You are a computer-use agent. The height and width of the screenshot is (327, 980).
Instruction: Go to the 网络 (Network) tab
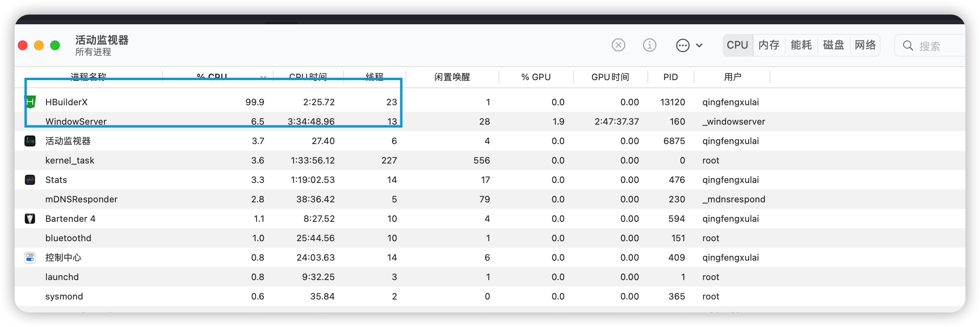[865, 45]
